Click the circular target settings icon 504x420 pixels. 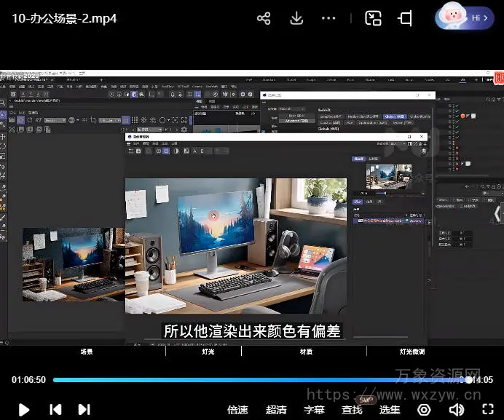423,410
